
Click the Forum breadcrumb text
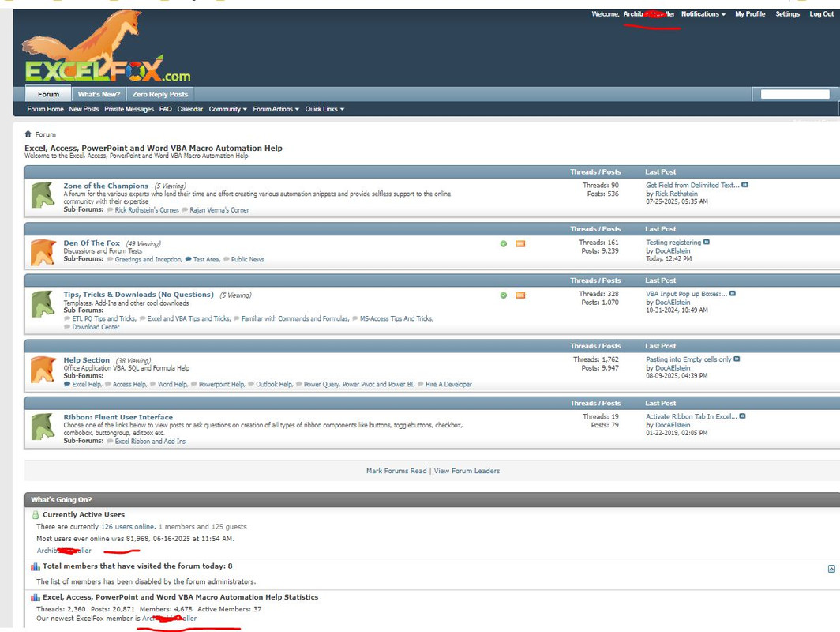click(46, 134)
